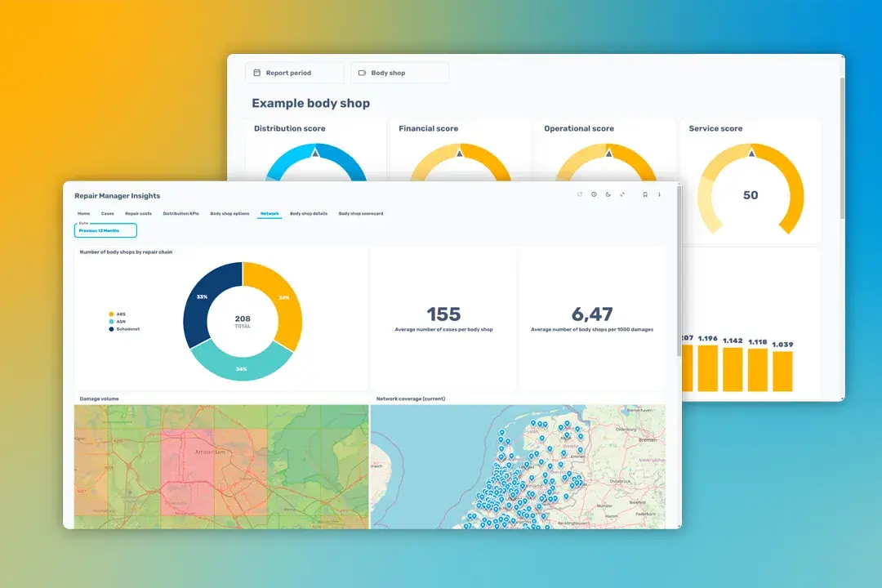Click the Service score gauge value 50
This screenshot has height=588, width=882.
[751, 195]
